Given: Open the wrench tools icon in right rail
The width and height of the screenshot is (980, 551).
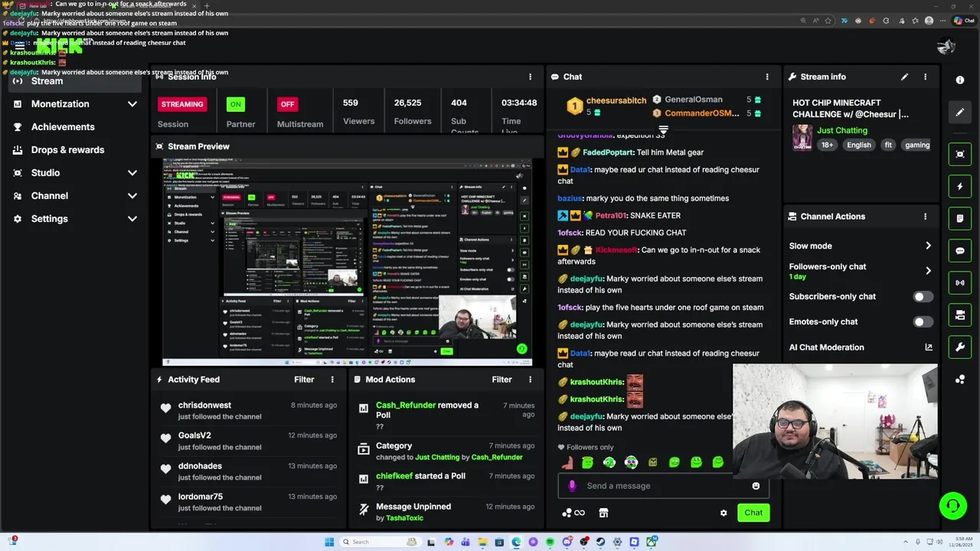Looking at the screenshot, I should 960,347.
